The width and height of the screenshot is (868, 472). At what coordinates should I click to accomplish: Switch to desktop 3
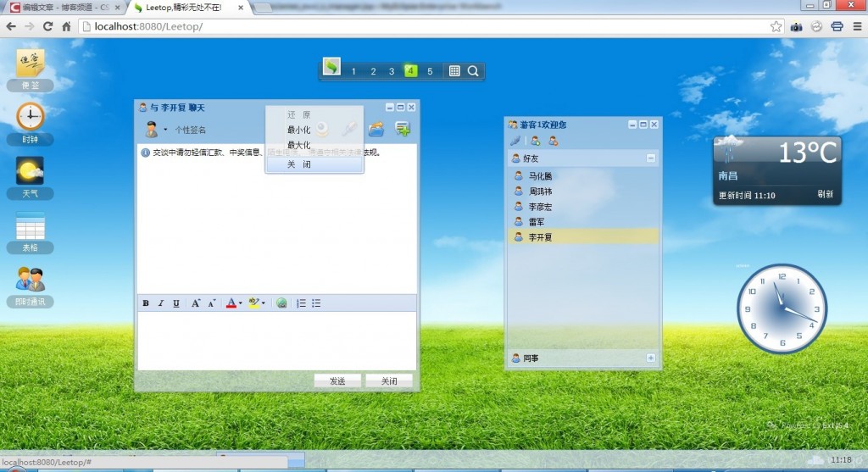pos(392,71)
